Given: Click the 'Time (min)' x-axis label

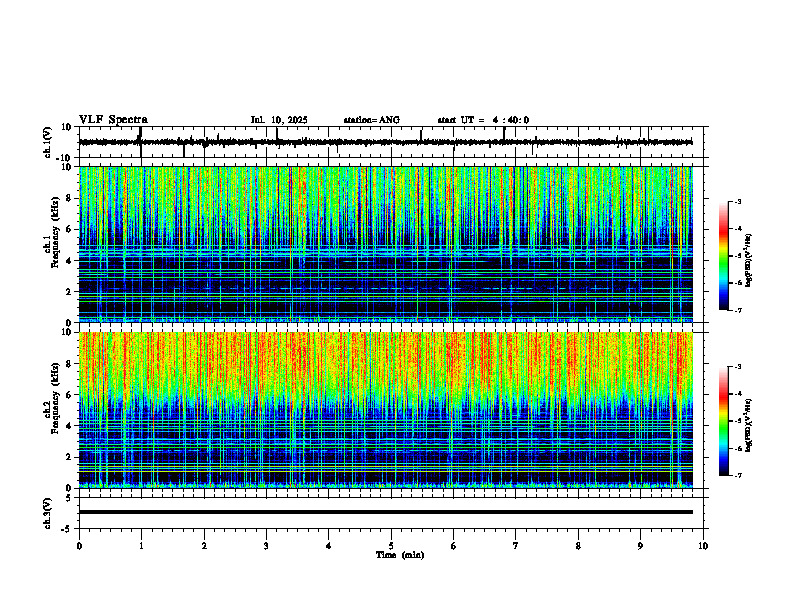Looking at the screenshot, I should (400, 555).
